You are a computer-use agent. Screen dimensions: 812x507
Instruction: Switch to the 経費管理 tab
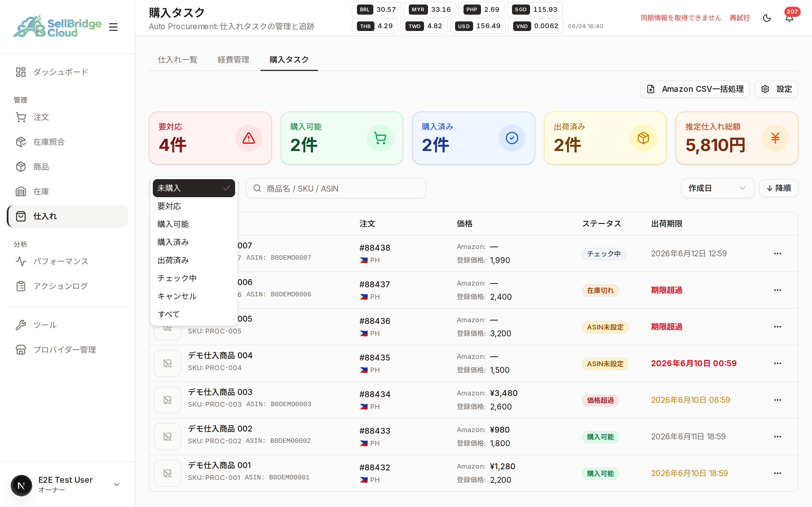click(233, 60)
